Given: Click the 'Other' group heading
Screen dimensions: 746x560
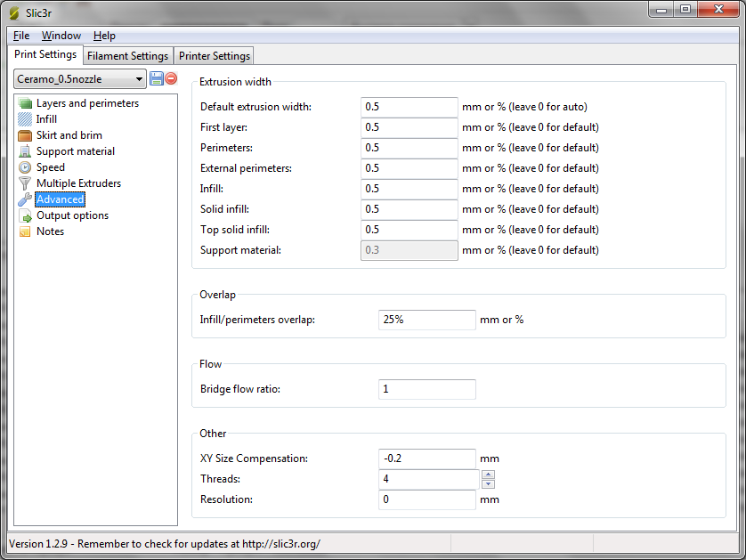Looking at the screenshot, I should click(213, 434).
